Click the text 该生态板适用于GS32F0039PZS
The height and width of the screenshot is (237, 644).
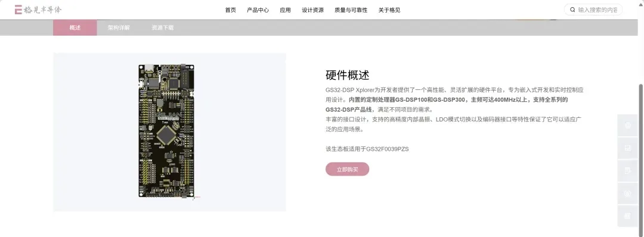click(367, 149)
